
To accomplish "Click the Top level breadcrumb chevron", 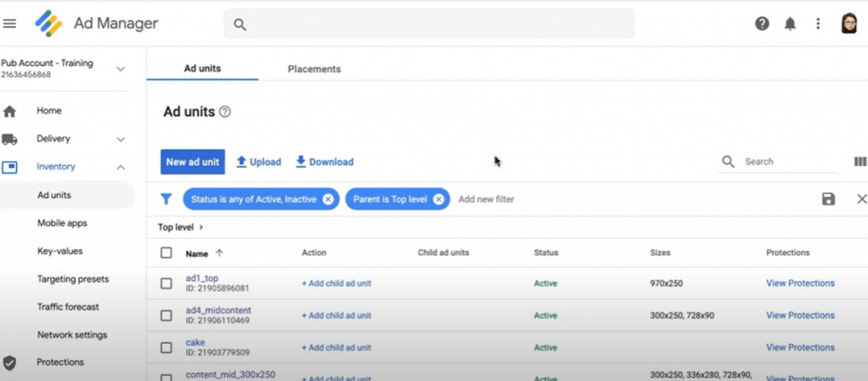I will pos(201,227).
